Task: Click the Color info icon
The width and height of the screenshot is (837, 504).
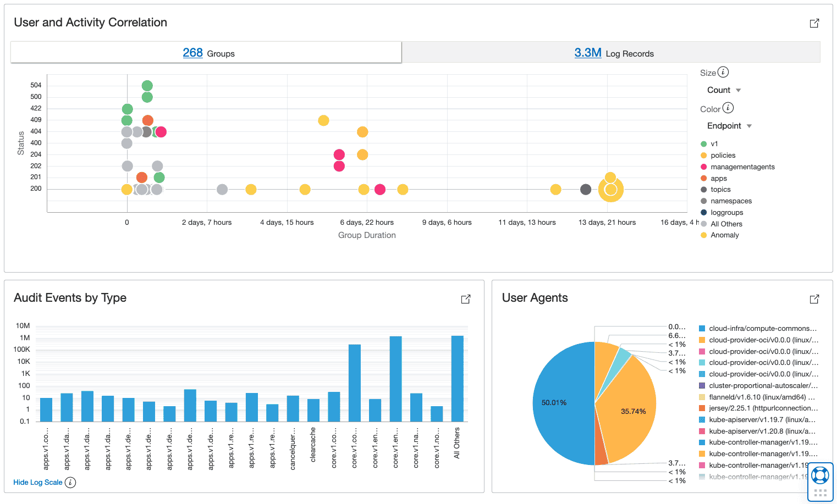Action: (728, 108)
